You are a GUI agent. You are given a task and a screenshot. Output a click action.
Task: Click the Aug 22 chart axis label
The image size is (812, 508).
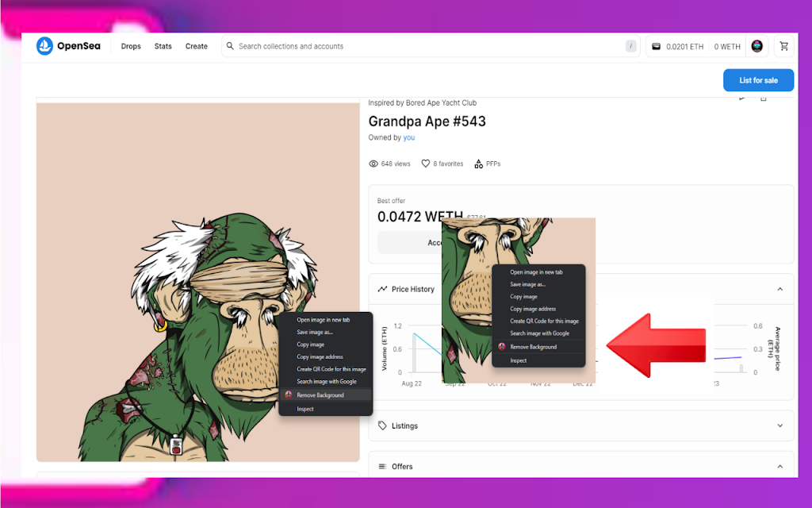tap(412, 383)
